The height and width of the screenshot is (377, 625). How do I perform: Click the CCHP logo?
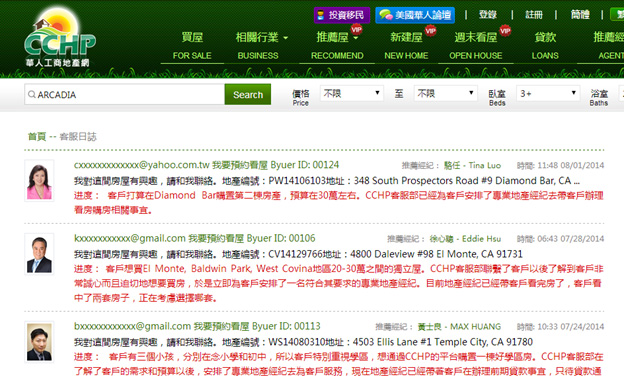60,37
